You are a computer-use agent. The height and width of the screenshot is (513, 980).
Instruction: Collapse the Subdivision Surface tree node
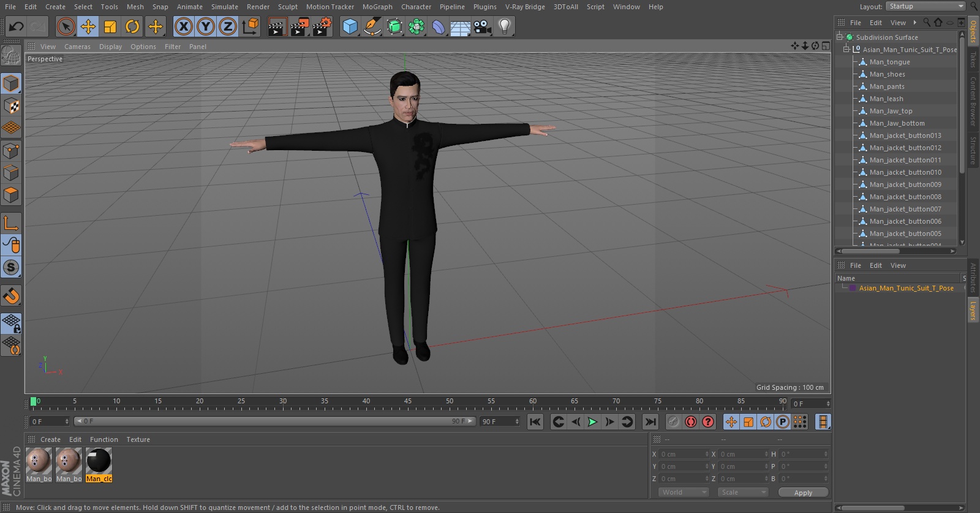pos(840,37)
